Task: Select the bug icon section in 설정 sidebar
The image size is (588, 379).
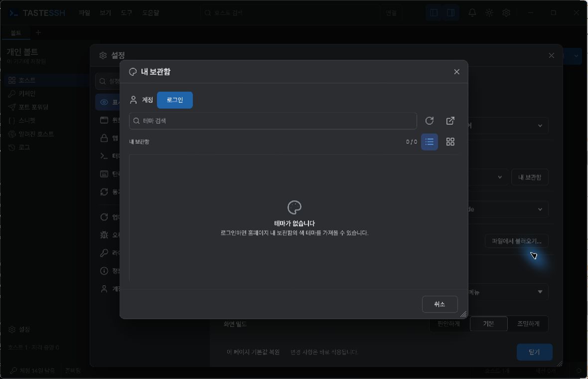Action: tap(104, 235)
